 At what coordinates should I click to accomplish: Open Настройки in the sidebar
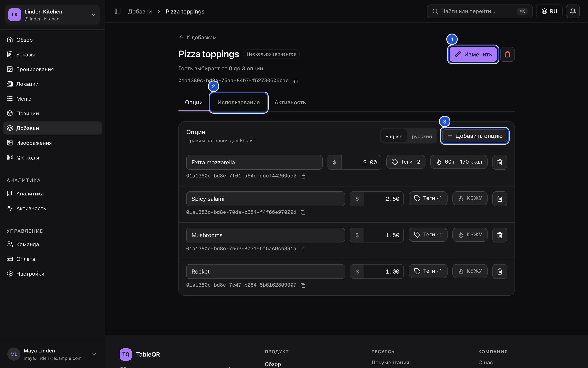point(52,274)
